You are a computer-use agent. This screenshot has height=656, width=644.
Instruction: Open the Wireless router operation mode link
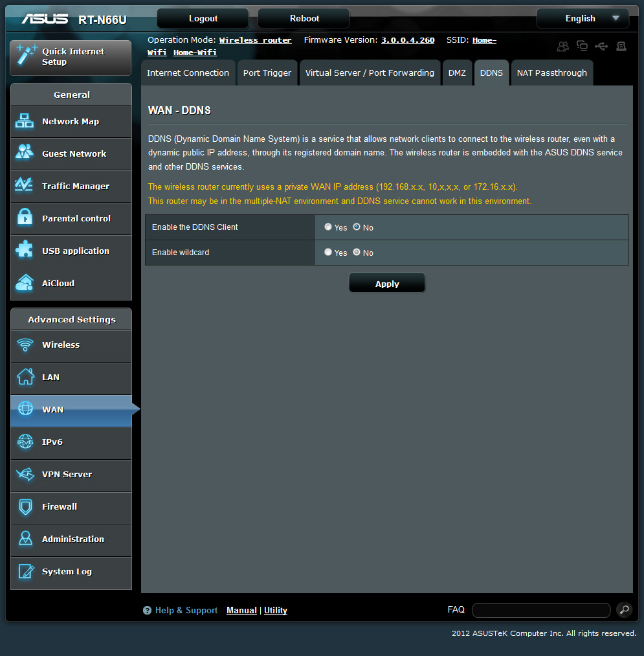255,40
